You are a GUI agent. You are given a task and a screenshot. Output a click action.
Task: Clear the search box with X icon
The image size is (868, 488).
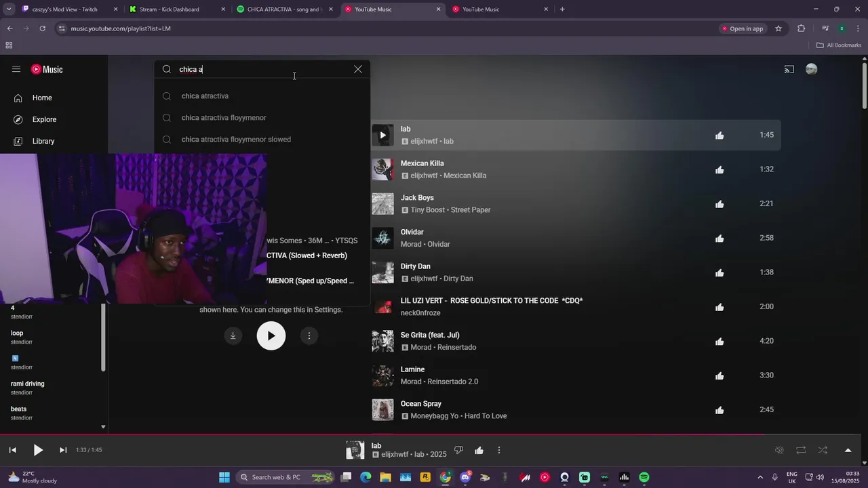point(358,69)
